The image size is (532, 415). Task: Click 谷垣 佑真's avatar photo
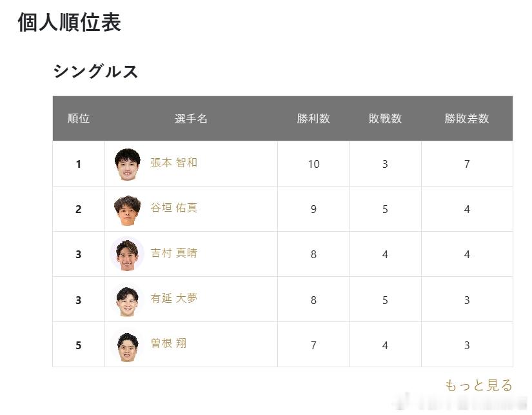tap(127, 209)
